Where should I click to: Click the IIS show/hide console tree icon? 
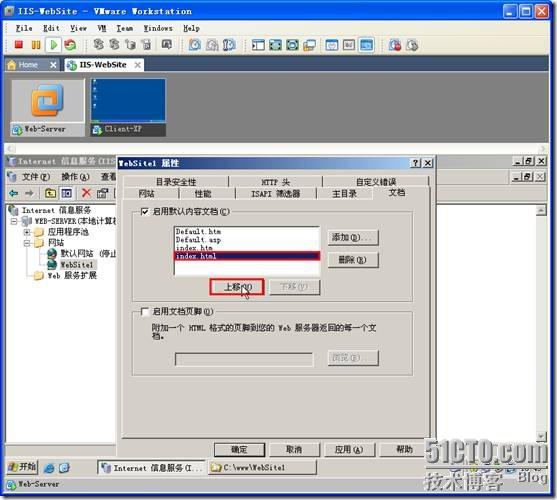[x=67, y=193]
